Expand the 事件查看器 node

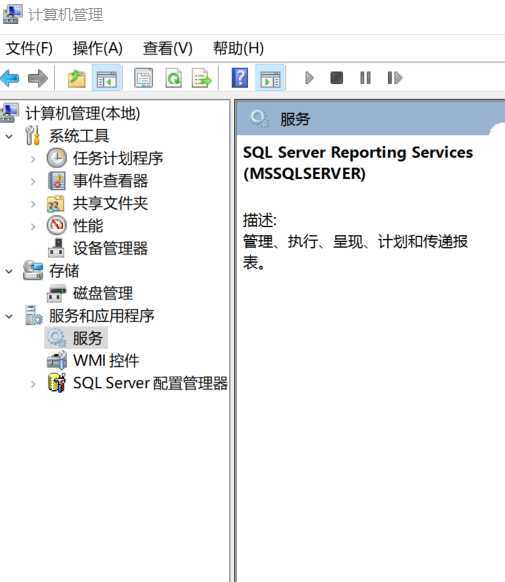tap(33, 182)
